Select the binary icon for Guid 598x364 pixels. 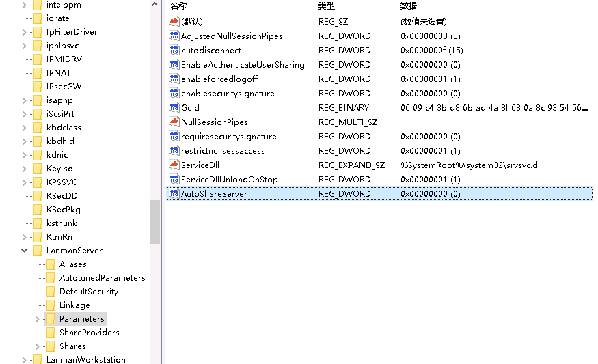tap(174, 108)
